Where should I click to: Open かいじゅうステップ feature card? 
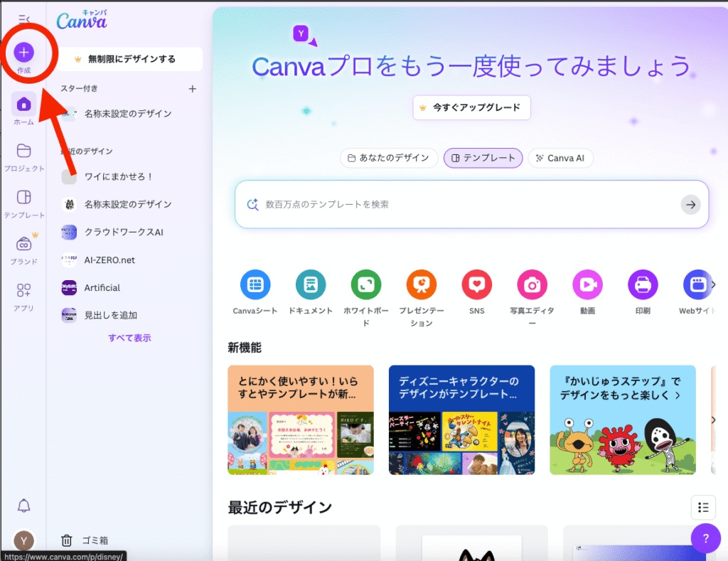coord(623,420)
